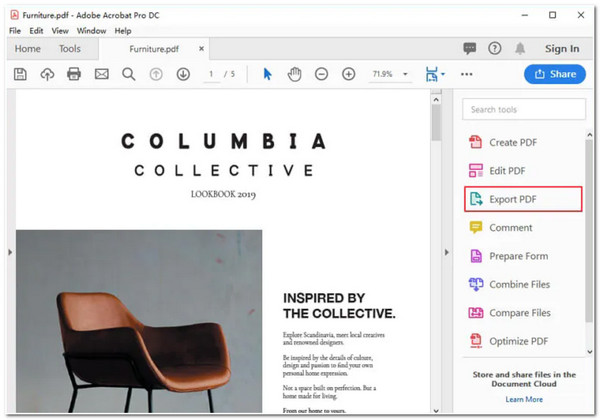The height and width of the screenshot is (420, 600).
Task: Zoom out with minus icon
Action: [x=321, y=74]
